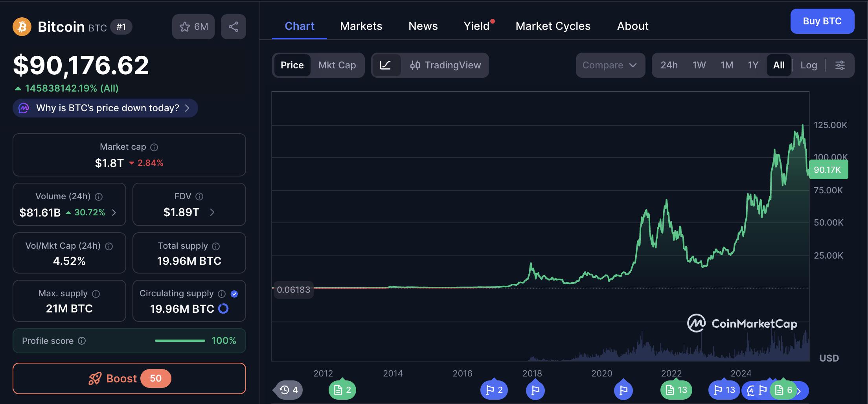Switch to the Markets tab
The height and width of the screenshot is (404, 868).
pos(361,26)
